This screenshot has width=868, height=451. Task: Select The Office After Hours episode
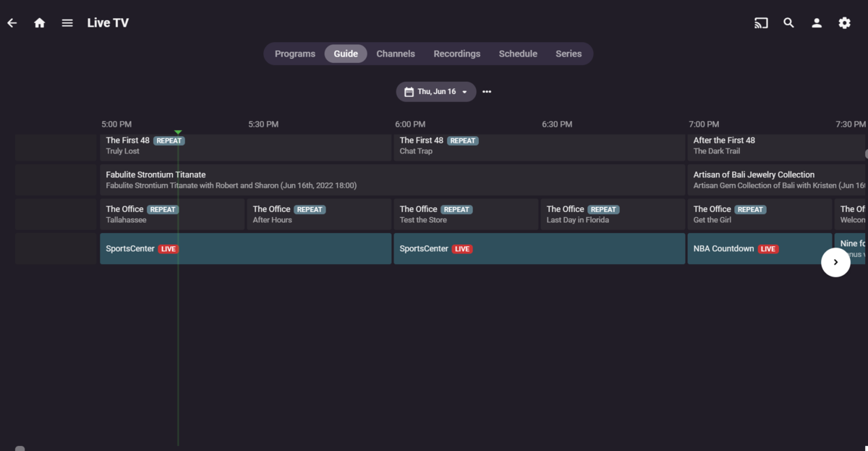point(319,214)
